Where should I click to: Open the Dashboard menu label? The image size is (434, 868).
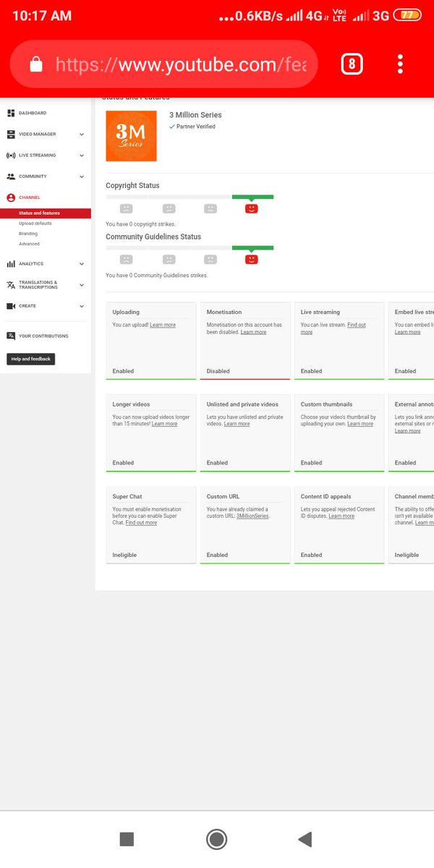click(33, 113)
